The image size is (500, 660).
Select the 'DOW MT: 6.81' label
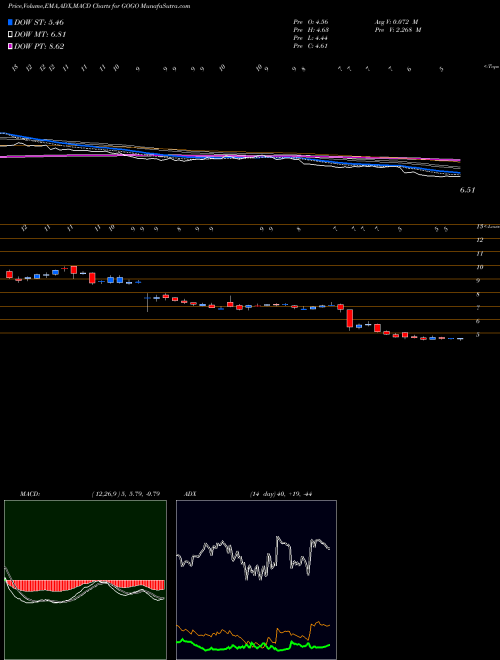tap(40, 35)
